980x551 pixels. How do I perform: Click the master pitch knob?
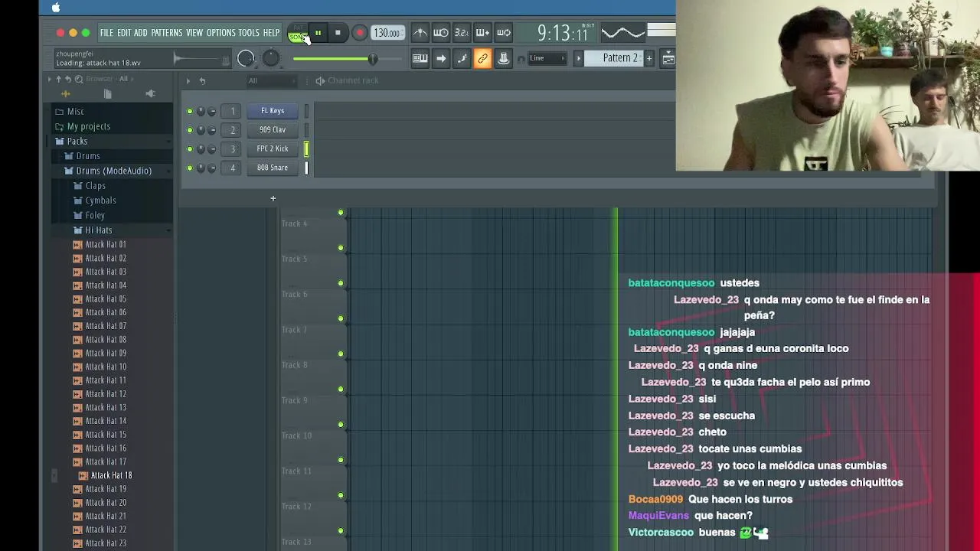pyautogui.click(x=271, y=58)
